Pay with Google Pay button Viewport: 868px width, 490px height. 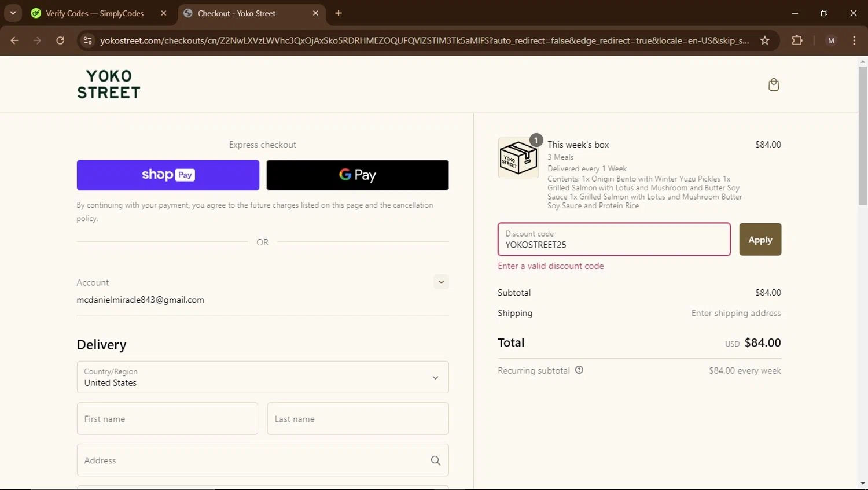(x=358, y=175)
